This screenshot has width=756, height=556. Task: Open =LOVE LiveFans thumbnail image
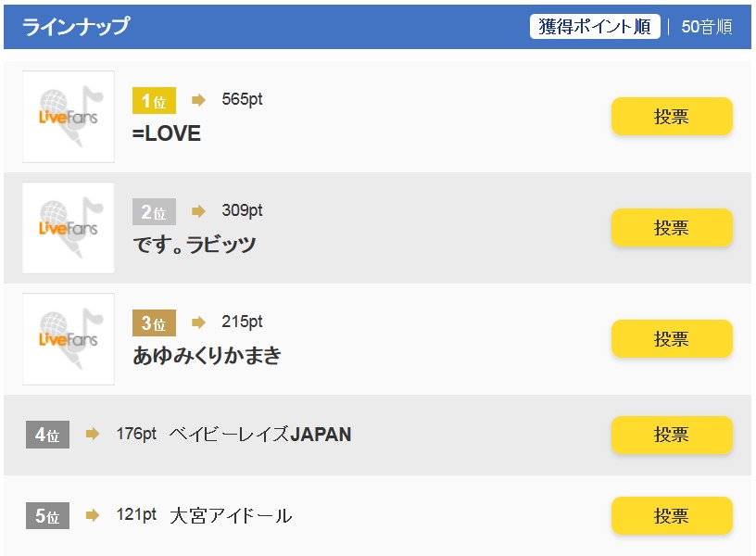[69, 117]
